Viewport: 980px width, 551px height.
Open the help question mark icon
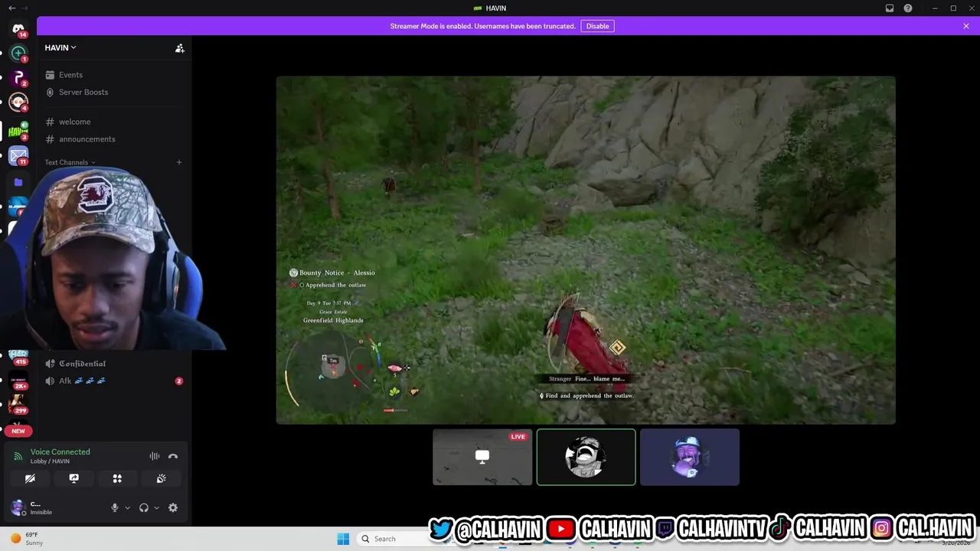[908, 8]
